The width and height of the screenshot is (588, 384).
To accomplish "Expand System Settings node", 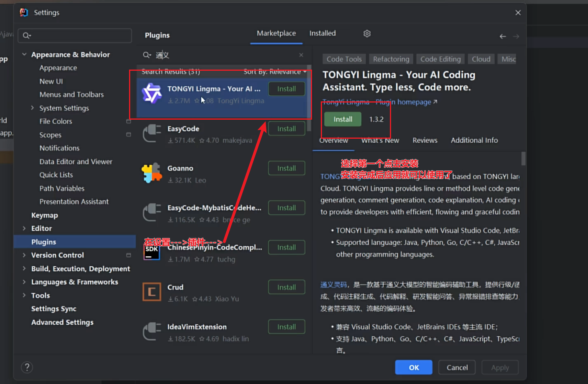I will 33,108.
